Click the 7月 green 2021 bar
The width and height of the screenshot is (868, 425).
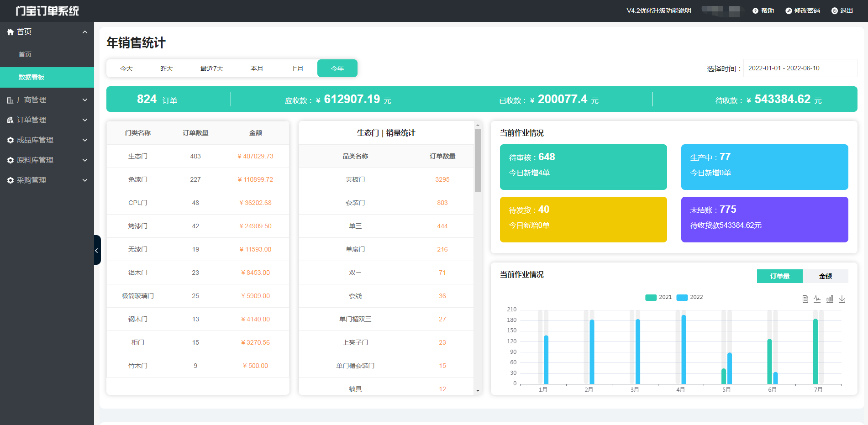[815, 352]
